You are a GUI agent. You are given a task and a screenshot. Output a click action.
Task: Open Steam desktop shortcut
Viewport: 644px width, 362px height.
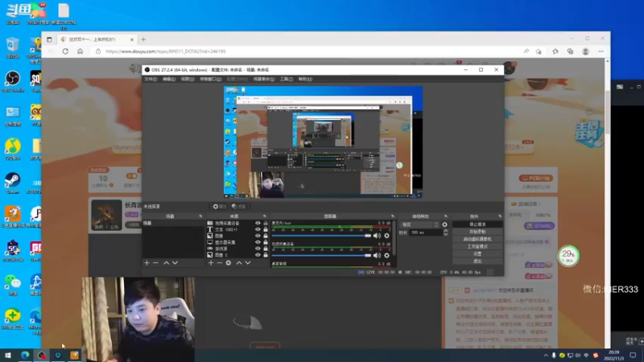pos(13,183)
